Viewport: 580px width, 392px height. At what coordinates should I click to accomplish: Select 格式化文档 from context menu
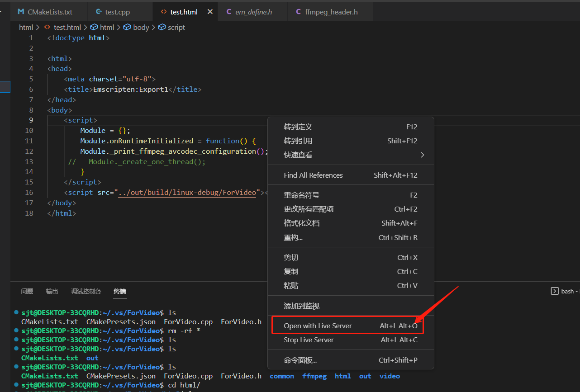click(x=351, y=223)
